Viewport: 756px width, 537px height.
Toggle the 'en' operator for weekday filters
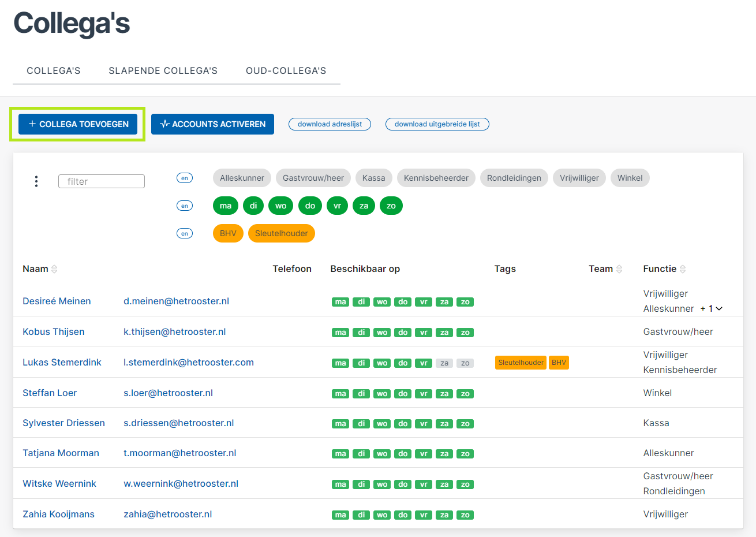[x=185, y=206]
